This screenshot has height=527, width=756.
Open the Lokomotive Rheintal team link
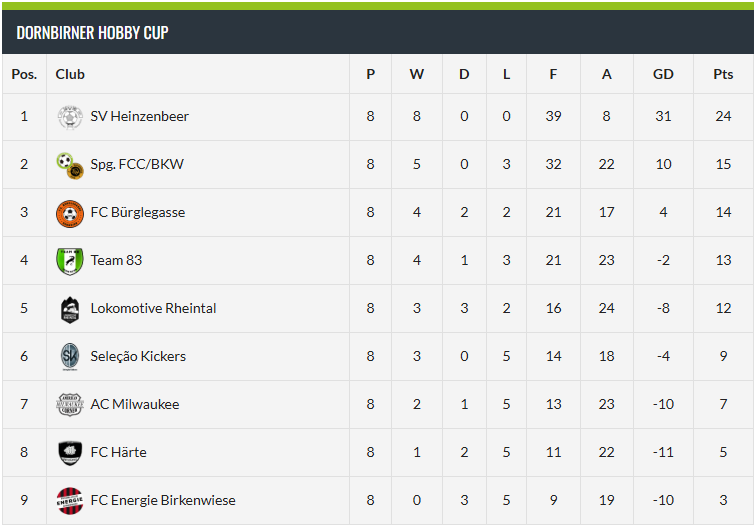click(x=153, y=309)
